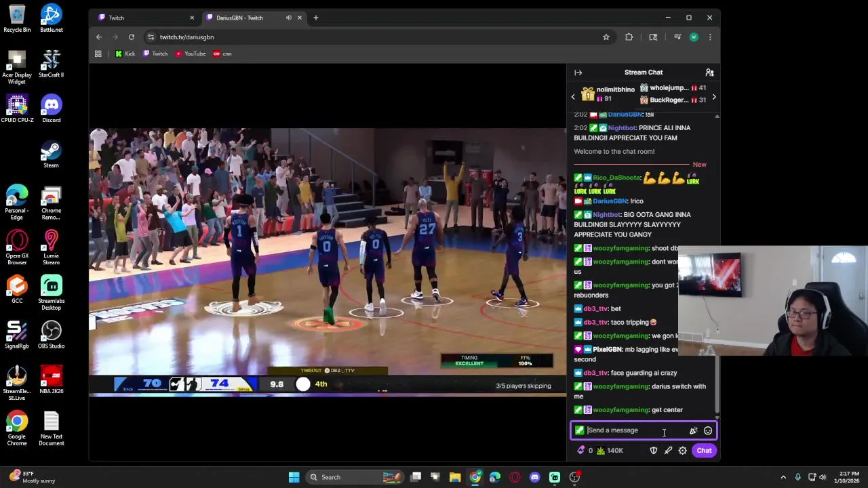
Task: Open the Chrome apps grid shortcut
Action: point(98,54)
